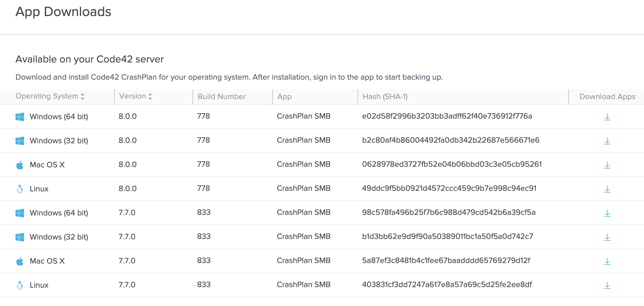Click the Linux name in the 7.7.0 row
The height and width of the screenshot is (306, 644).
tap(39, 285)
